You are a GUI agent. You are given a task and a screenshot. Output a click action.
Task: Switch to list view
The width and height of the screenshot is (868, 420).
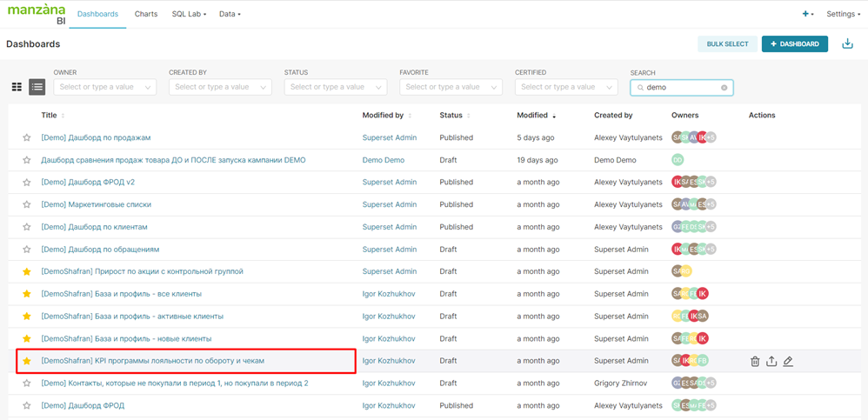tap(37, 87)
